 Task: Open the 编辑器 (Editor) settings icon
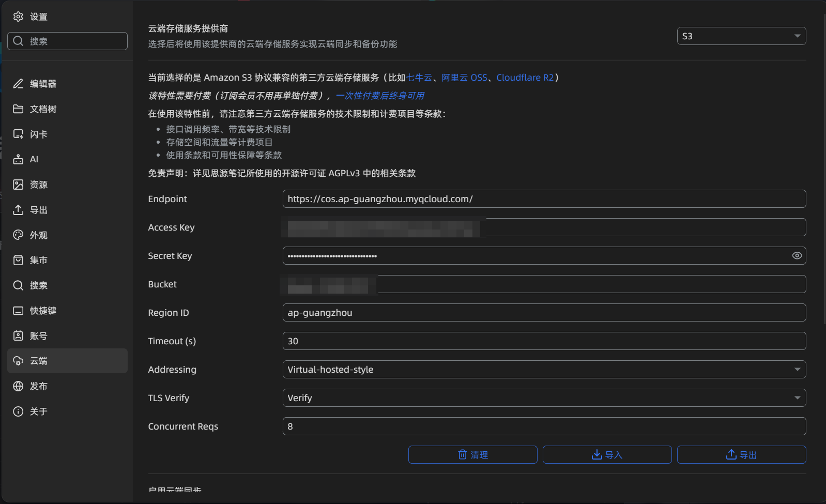pyautogui.click(x=18, y=84)
